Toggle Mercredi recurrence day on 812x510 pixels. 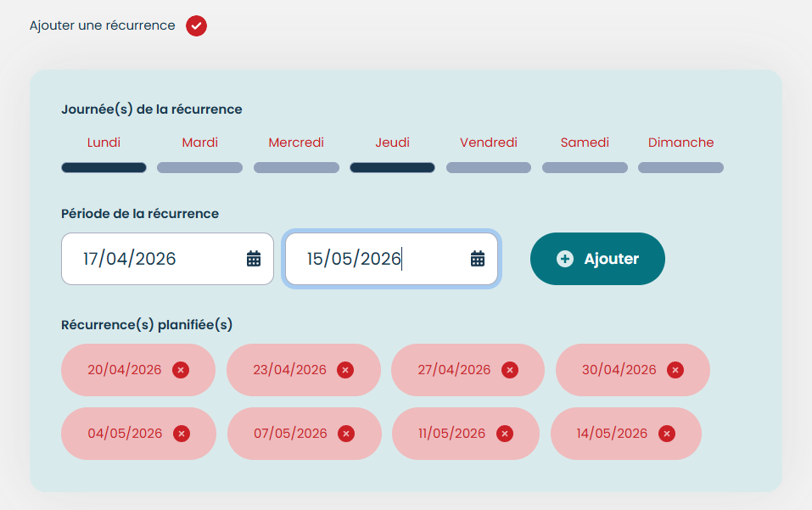(296, 167)
